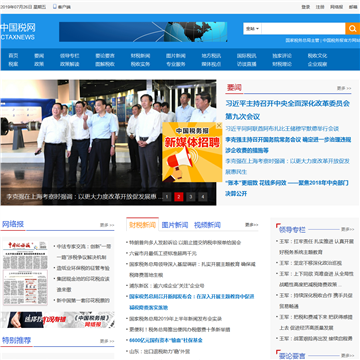Open the 习近平主持召开 headline
This screenshot has height=360, width=360.
(x=288, y=110)
